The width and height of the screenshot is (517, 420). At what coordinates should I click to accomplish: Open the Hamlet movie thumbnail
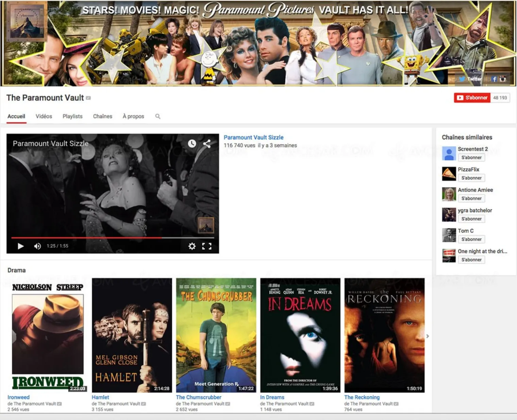pos(132,335)
